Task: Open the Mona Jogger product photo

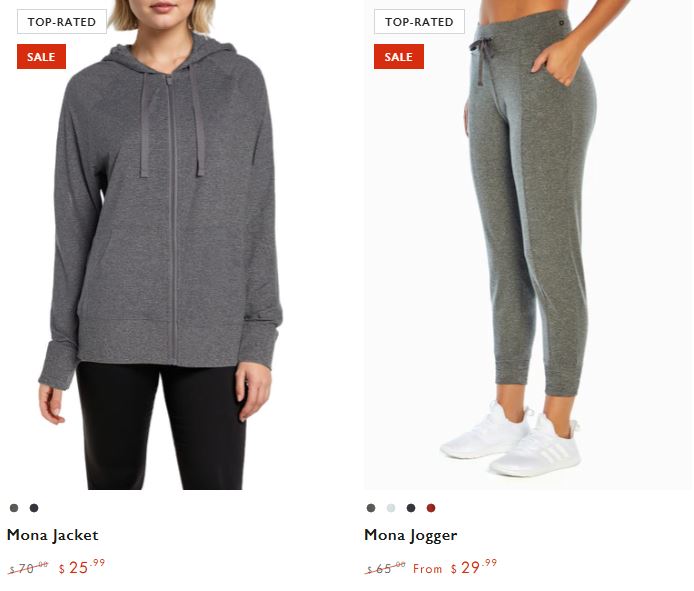Action: 529,245
